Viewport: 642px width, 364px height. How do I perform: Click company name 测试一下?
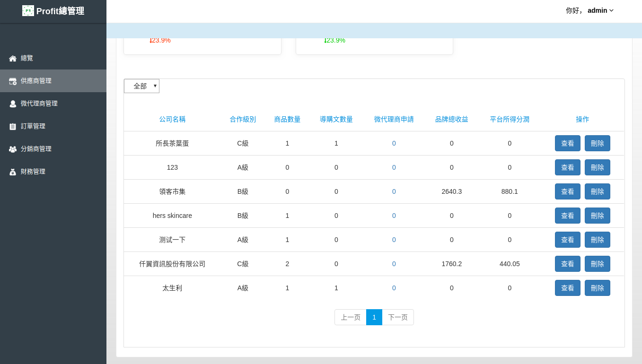[172, 240]
